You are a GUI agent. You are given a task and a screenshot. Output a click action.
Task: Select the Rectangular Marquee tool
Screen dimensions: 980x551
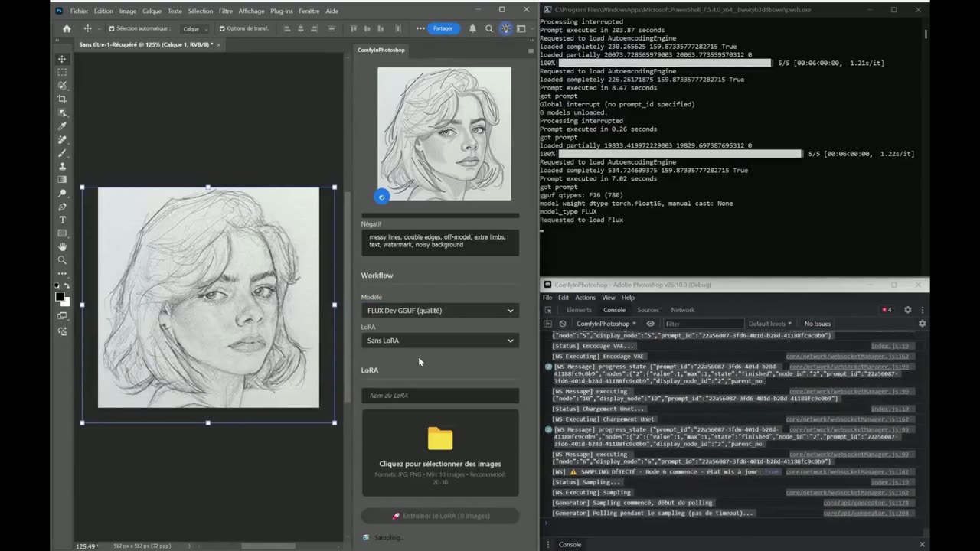62,72
